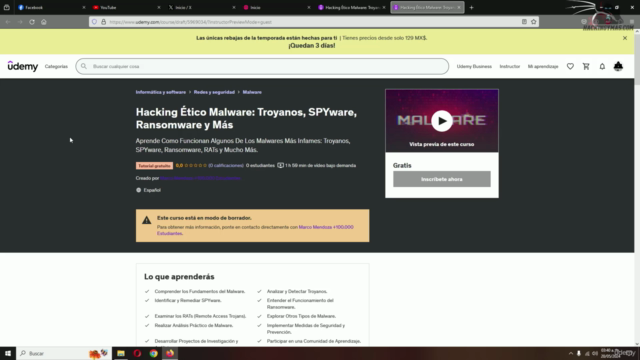The height and width of the screenshot is (360, 640).
Task: Open Opera browser from the taskbar
Action: pyautogui.click(x=137, y=353)
